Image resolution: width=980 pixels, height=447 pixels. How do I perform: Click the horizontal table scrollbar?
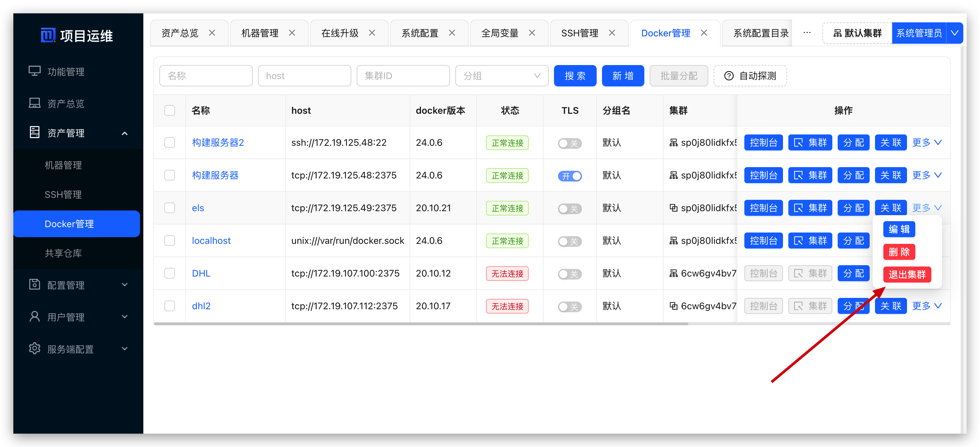tap(420, 324)
